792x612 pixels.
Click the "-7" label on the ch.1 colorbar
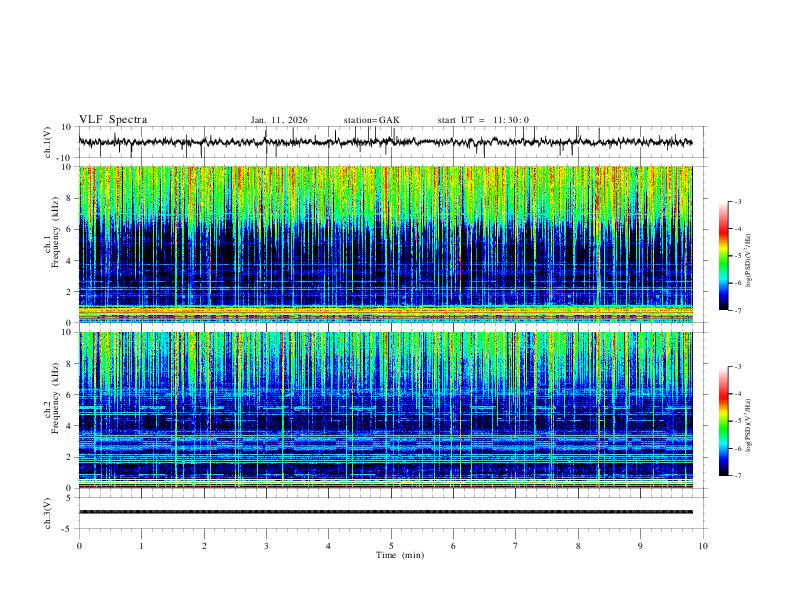[737, 310]
